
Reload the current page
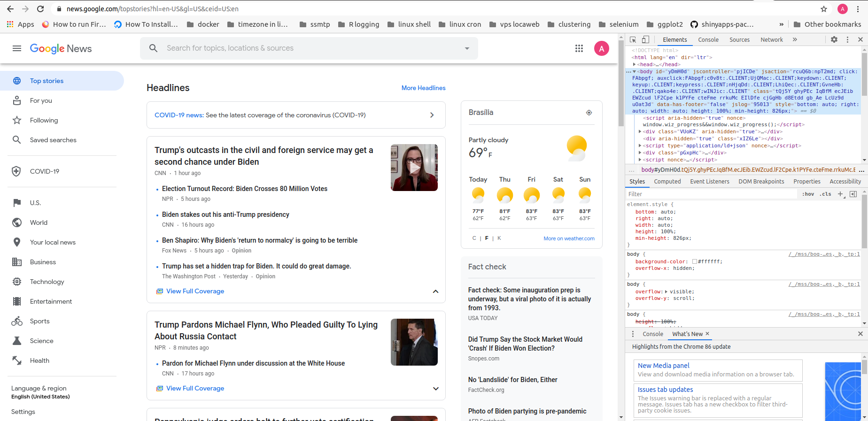40,9
